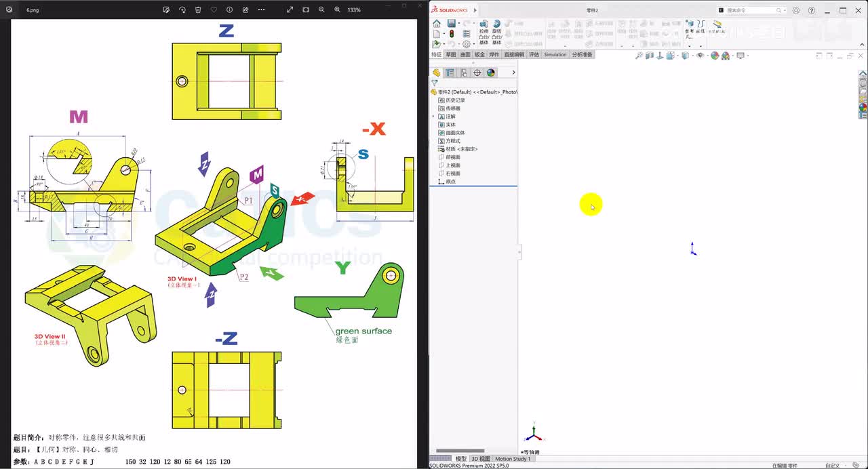Select 上视面 (Top Plane) in tree

point(449,165)
